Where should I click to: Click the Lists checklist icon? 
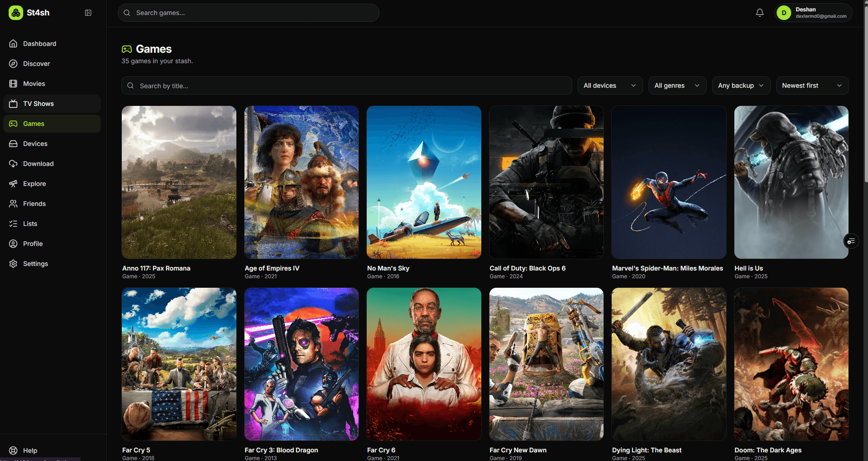pos(13,224)
